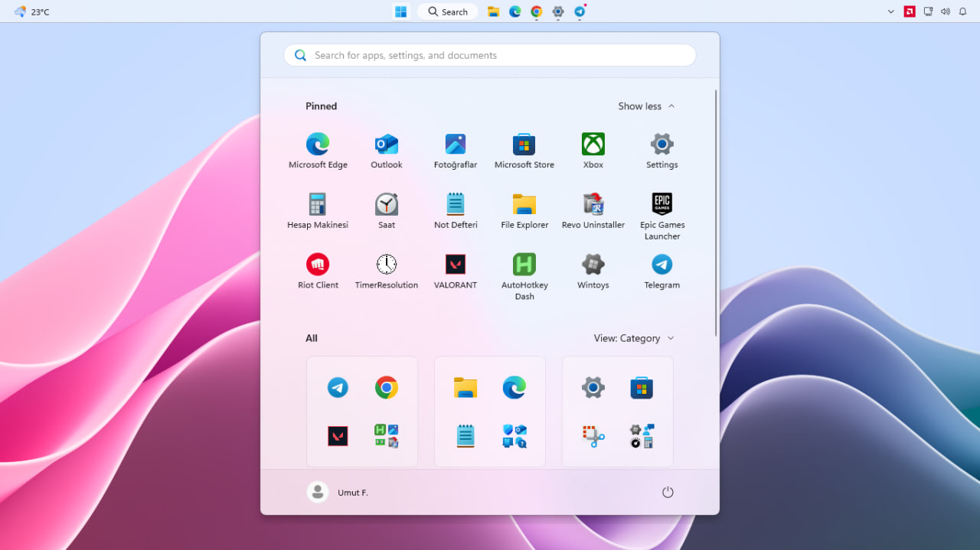Screen dimensions: 980x550
Task: Open network status in the system tray
Action: [928, 11]
